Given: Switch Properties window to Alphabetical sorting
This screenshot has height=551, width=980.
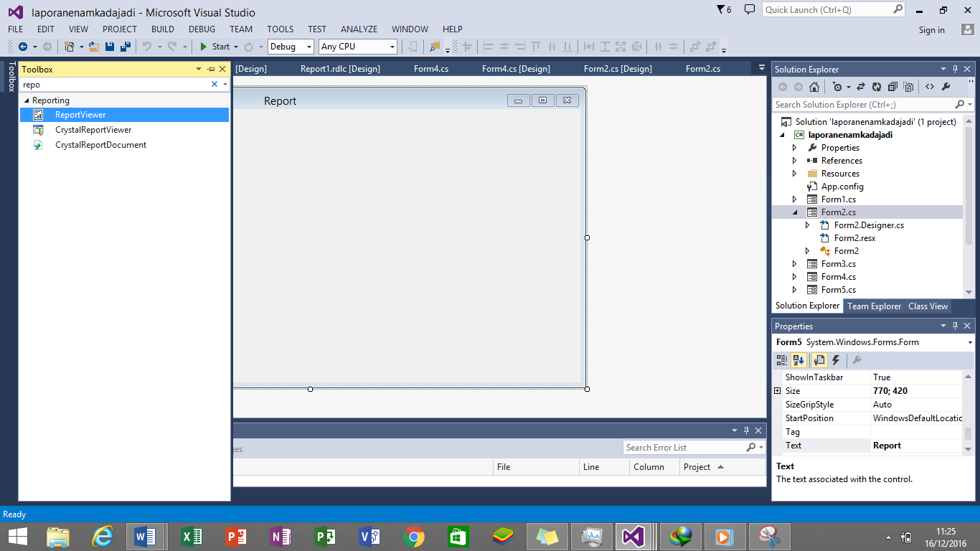Looking at the screenshot, I should (798, 360).
